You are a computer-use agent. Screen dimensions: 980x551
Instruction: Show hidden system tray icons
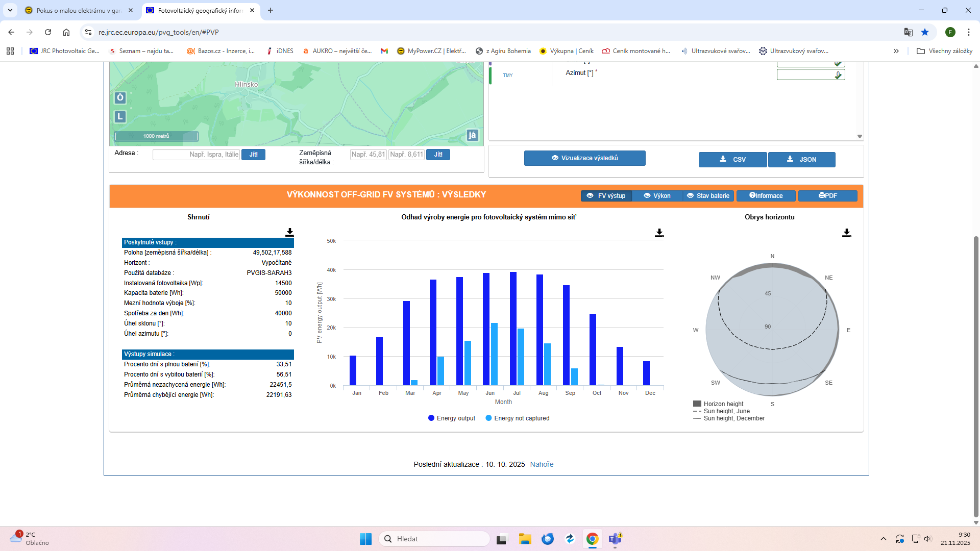click(x=883, y=539)
